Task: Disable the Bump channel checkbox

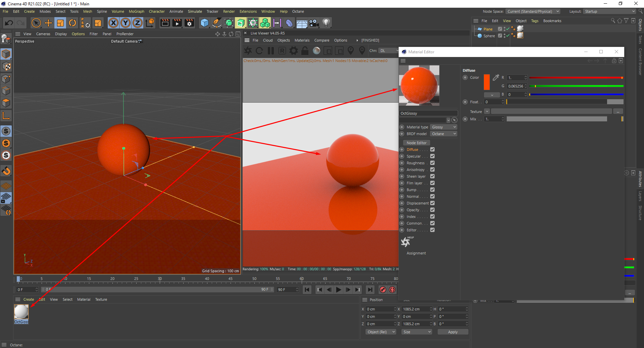Action: coord(432,190)
